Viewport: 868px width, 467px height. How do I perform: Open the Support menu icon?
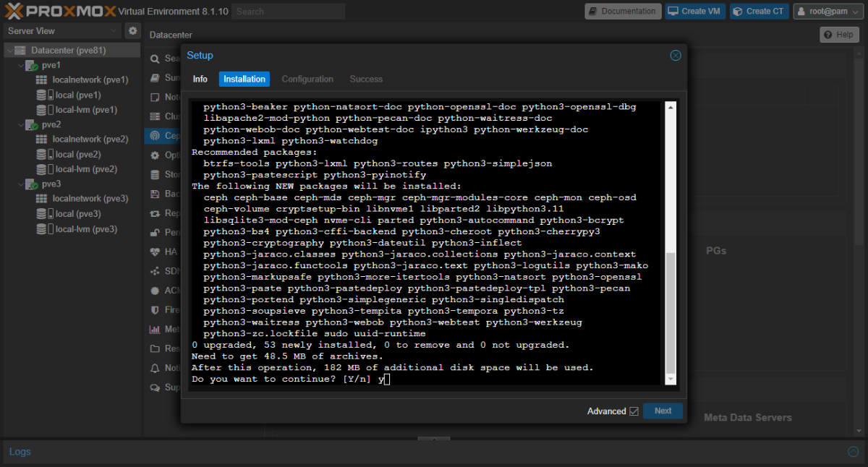tap(155, 387)
